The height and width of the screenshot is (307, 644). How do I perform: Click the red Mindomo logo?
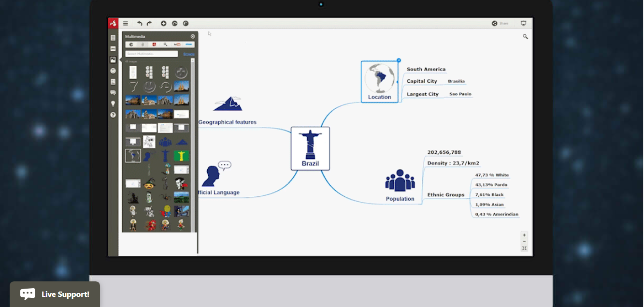pos(113,23)
